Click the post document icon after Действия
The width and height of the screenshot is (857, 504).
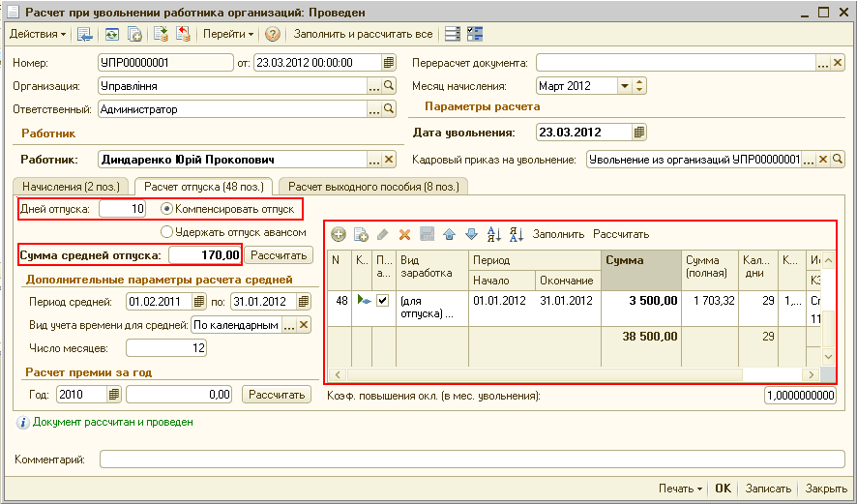[x=85, y=35]
